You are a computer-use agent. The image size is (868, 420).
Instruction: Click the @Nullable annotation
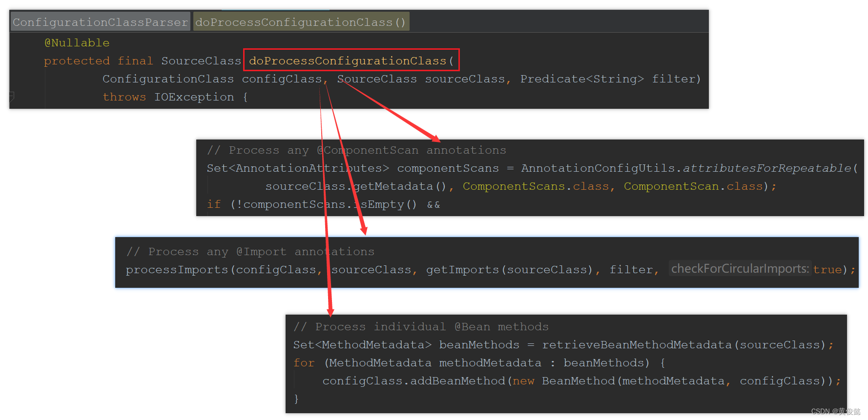(x=77, y=43)
